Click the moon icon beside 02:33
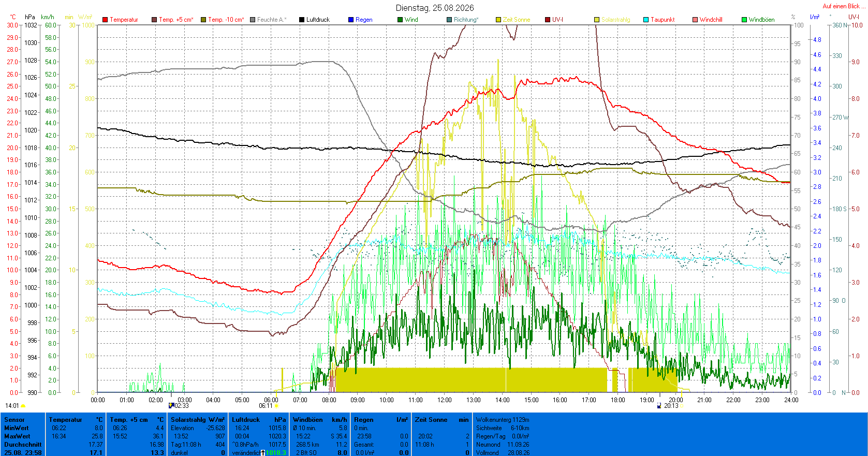The width and height of the screenshot is (868, 456). coord(171,406)
